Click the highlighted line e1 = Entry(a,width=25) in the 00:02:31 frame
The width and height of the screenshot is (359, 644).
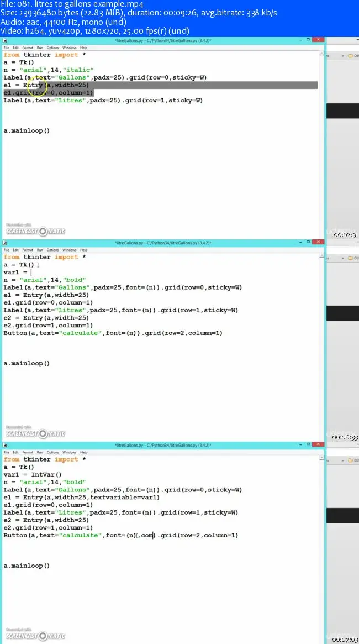click(46, 85)
